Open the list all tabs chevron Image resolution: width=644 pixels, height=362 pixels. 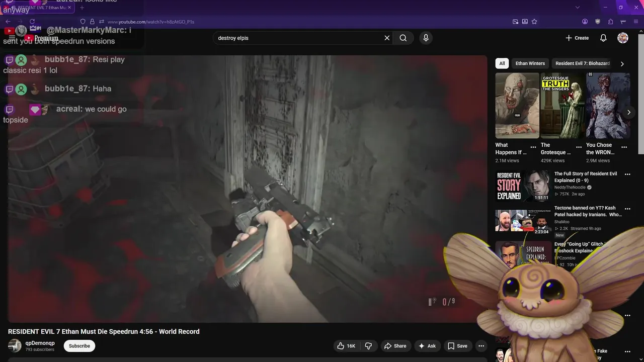577,8
